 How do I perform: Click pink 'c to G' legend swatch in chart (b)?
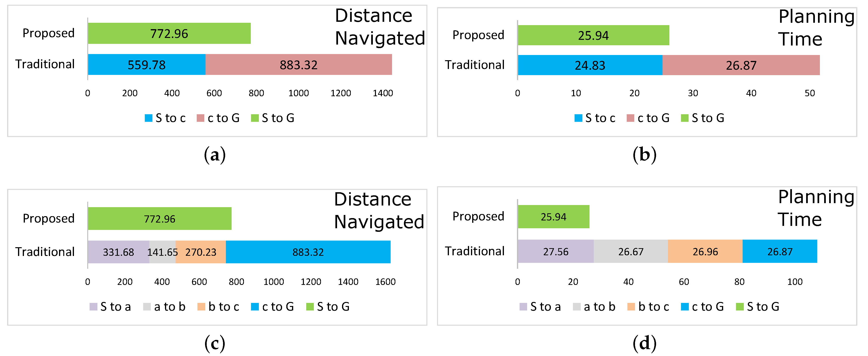click(630, 118)
